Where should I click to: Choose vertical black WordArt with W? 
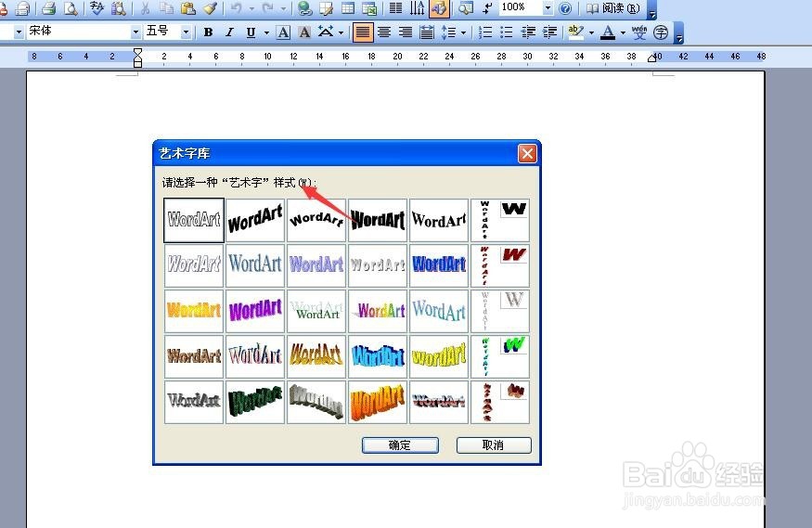click(500, 220)
